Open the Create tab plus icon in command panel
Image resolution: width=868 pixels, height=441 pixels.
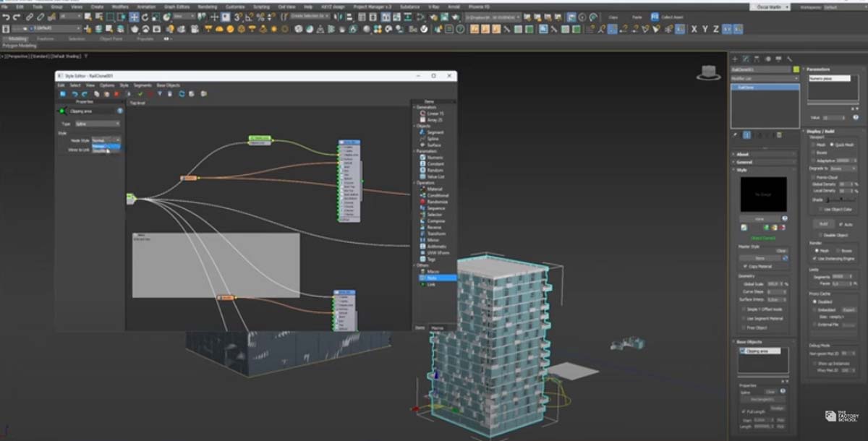[x=735, y=59]
